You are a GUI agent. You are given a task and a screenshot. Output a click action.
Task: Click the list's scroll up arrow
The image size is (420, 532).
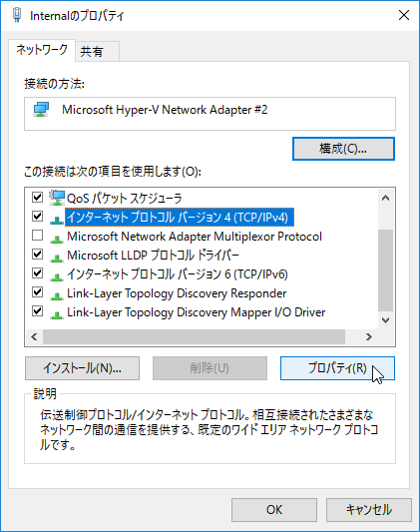point(385,198)
